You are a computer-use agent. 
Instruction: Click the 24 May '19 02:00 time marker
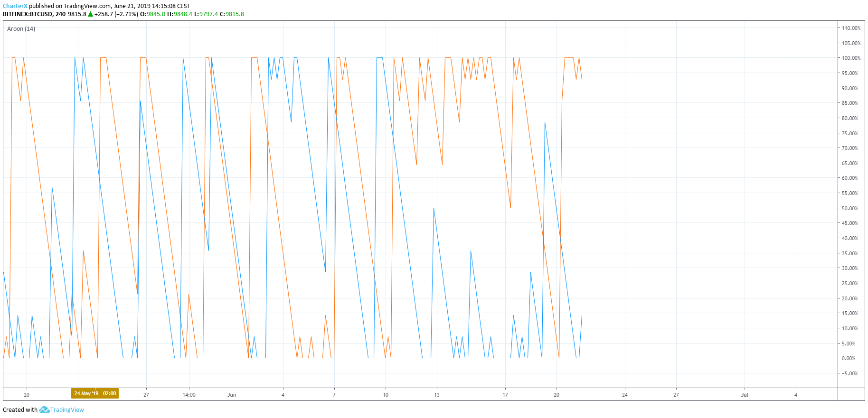pos(95,393)
